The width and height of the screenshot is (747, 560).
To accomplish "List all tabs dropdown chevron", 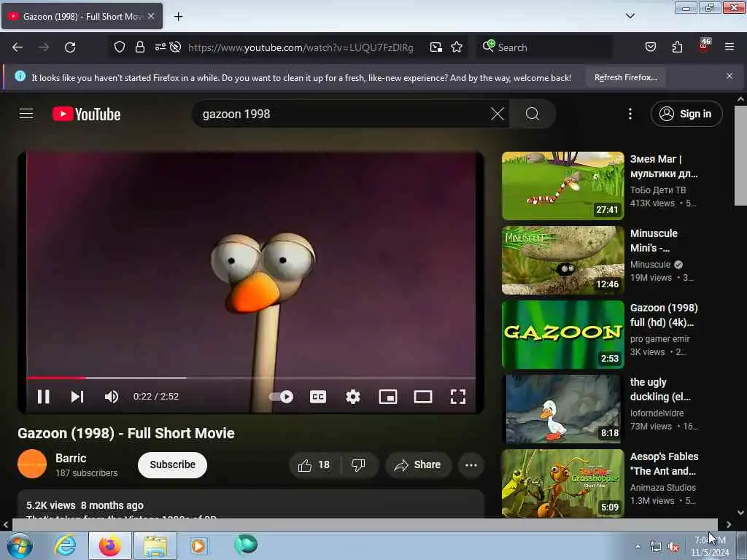I will pos(630,16).
